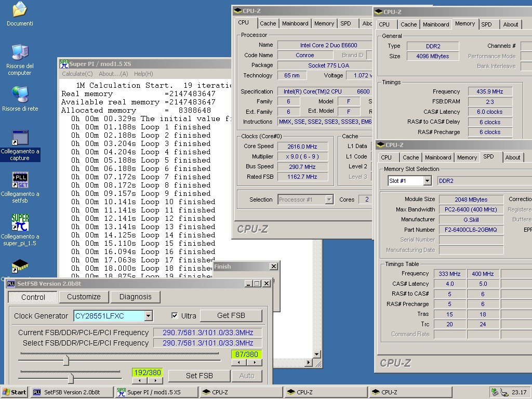Switch to Customize tab in SetFSB
Screen dimensions: 532x399
84,297
